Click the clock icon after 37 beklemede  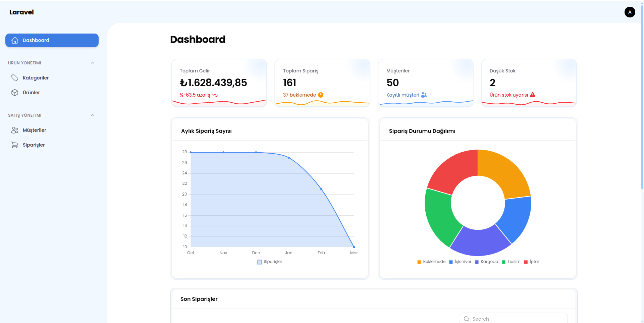[x=321, y=95]
